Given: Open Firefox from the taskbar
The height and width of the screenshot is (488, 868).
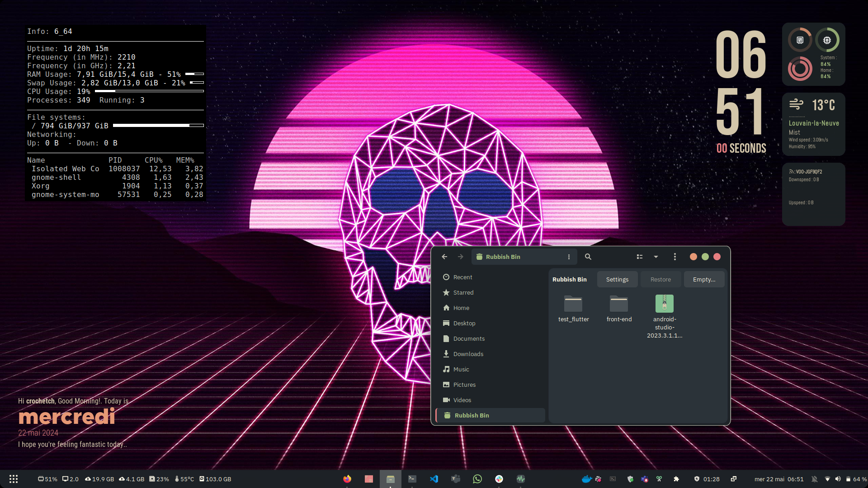Looking at the screenshot, I should click(347, 479).
